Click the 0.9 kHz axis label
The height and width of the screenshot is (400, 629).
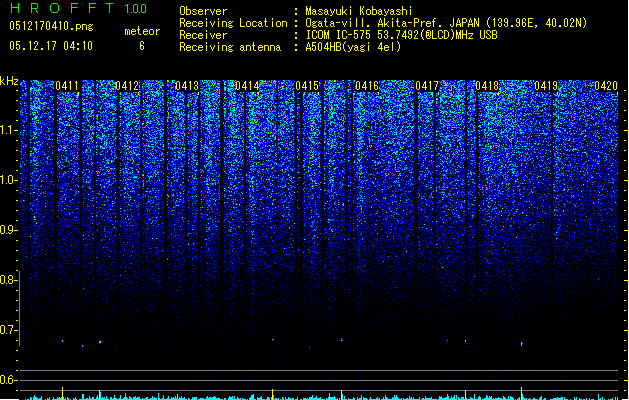click(8, 230)
